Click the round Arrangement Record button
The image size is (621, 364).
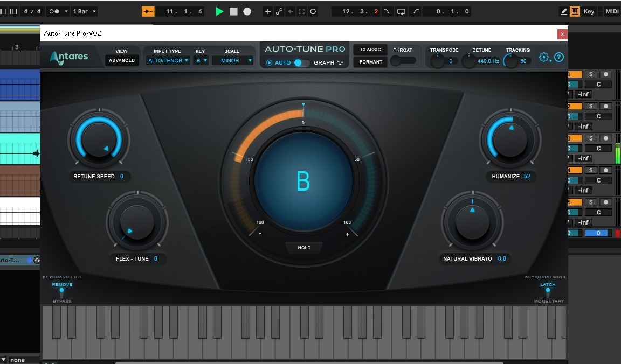[x=247, y=11]
